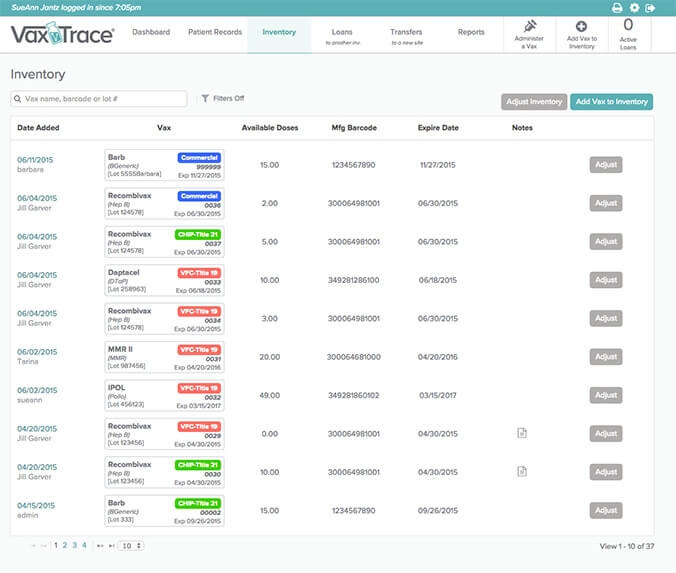Open the rows-per-page dropdown showing 10

point(130,546)
